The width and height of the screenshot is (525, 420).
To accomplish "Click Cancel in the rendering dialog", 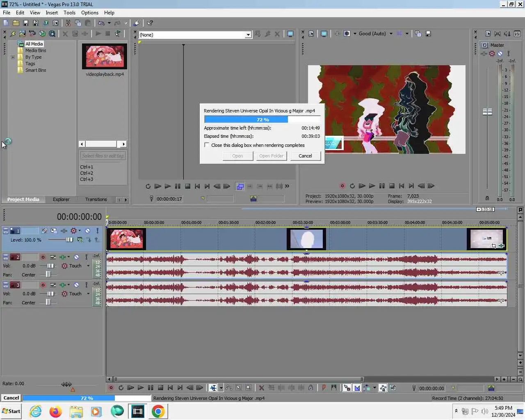I will click(x=305, y=156).
